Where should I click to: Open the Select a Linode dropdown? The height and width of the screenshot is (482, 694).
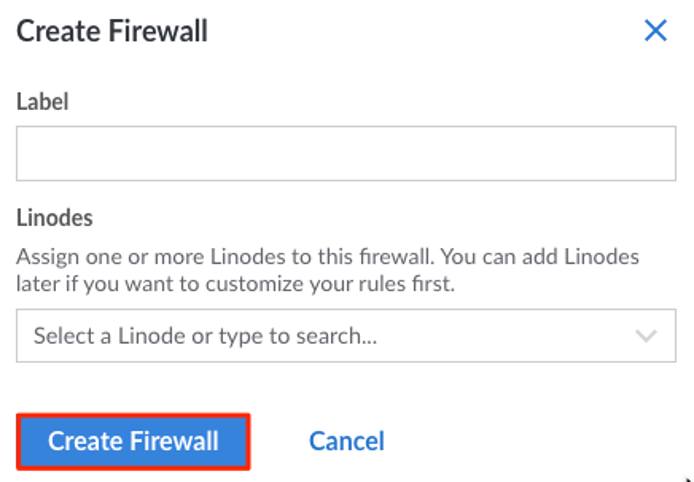(x=346, y=335)
